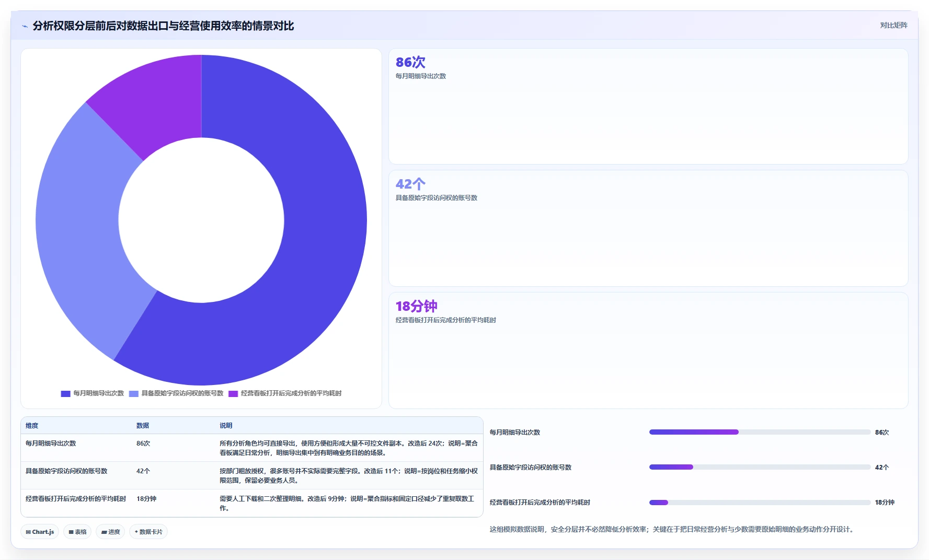Click the 18分钟 value beside the progress bar
The image size is (929, 560).
click(885, 503)
